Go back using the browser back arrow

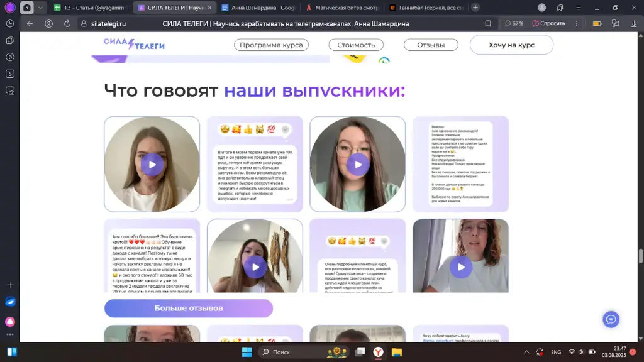tap(30, 23)
